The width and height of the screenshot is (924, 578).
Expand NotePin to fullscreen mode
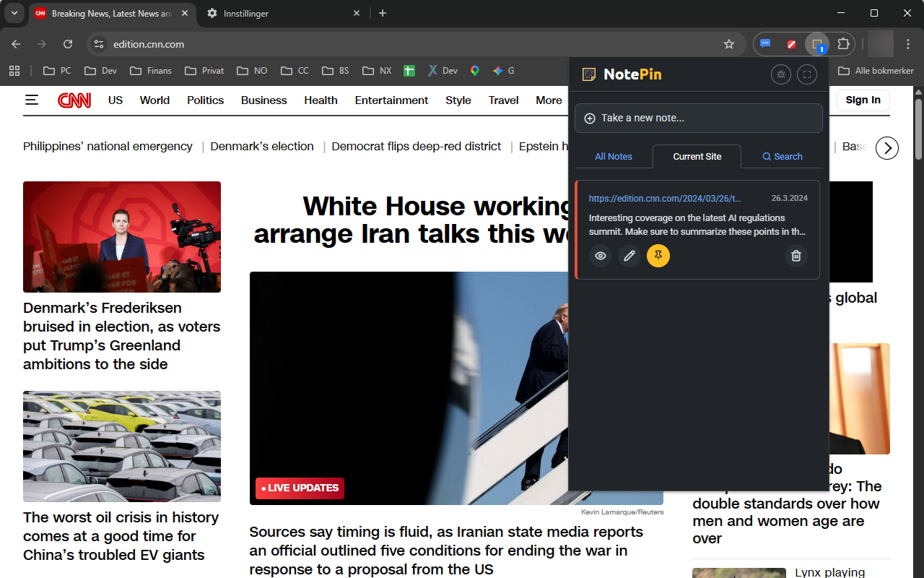(806, 74)
